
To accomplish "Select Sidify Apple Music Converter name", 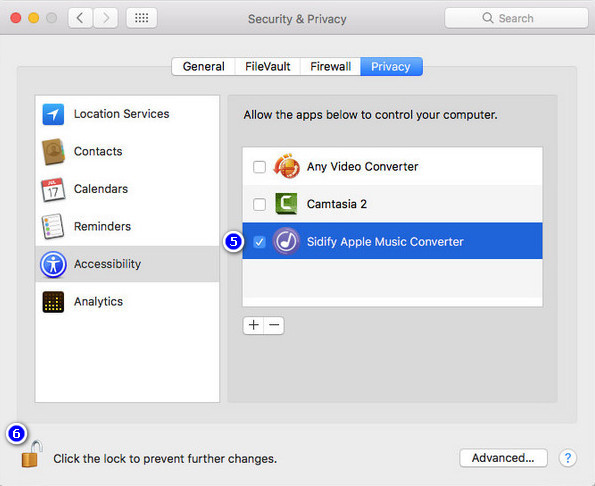I will pos(385,242).
